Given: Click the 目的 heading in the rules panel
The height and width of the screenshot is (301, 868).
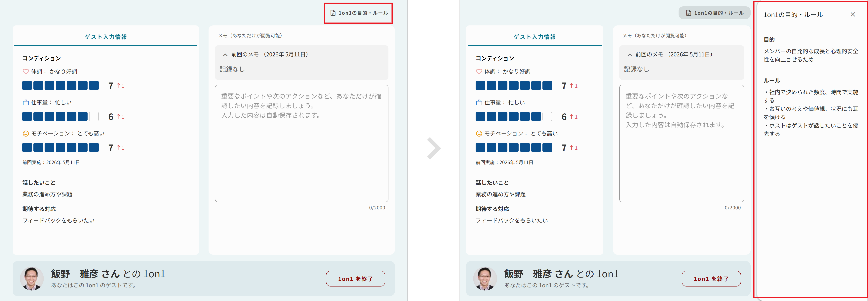Looking at the screenshot, I should click(x=769, y=40).
